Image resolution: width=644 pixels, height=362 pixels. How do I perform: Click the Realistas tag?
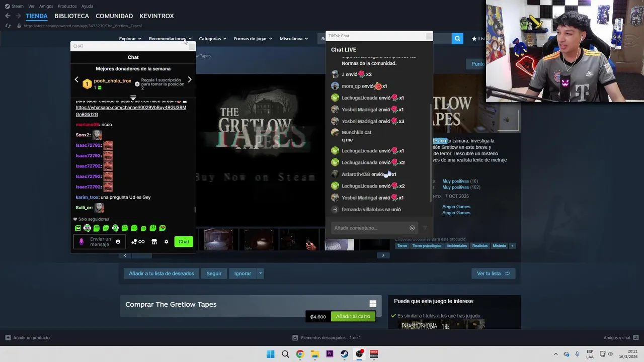tap(479, 246)
